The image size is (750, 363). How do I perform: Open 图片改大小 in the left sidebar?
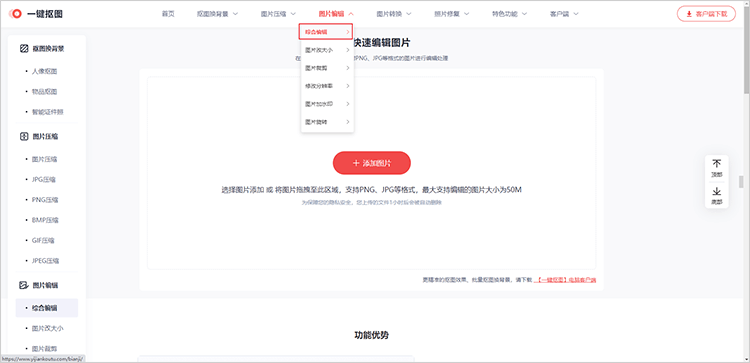pos(48,329)
